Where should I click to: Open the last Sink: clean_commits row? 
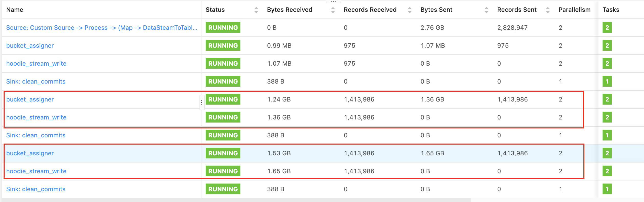tap(36, 189)
